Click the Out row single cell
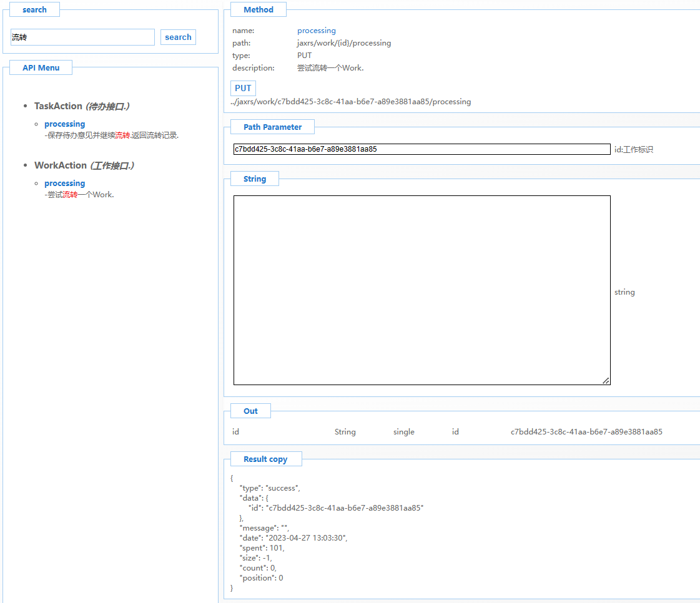Image resolution: width=700 pixels, height=603 pixels. coord(403,431)
